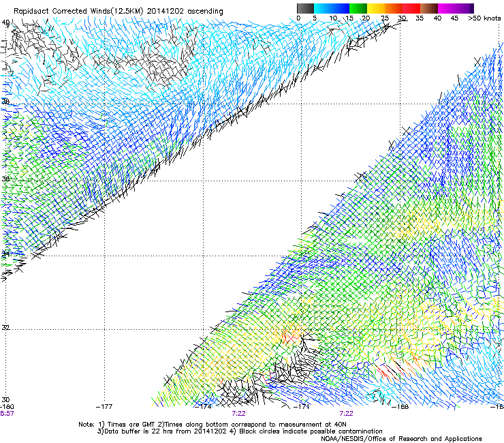The width and height of the screenshot is (504, 443).
Task: Click the latitude label 34
Action: pyautogui.click(x=5, y=254)
